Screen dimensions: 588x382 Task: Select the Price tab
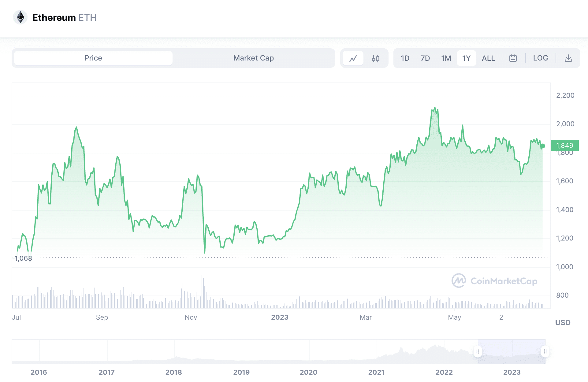point(93,58)
